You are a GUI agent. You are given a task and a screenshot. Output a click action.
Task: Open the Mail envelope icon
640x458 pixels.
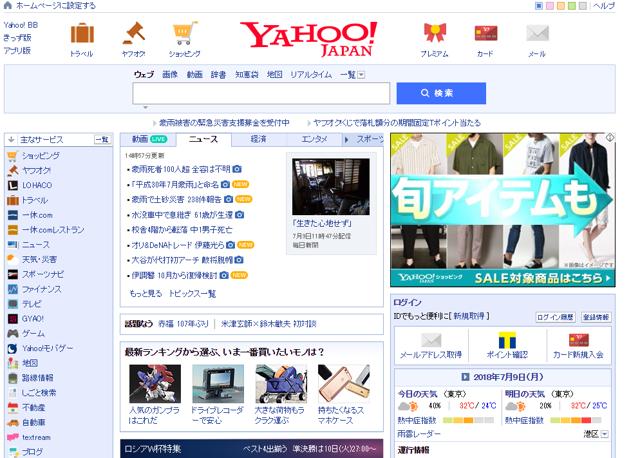click(537, 34)
